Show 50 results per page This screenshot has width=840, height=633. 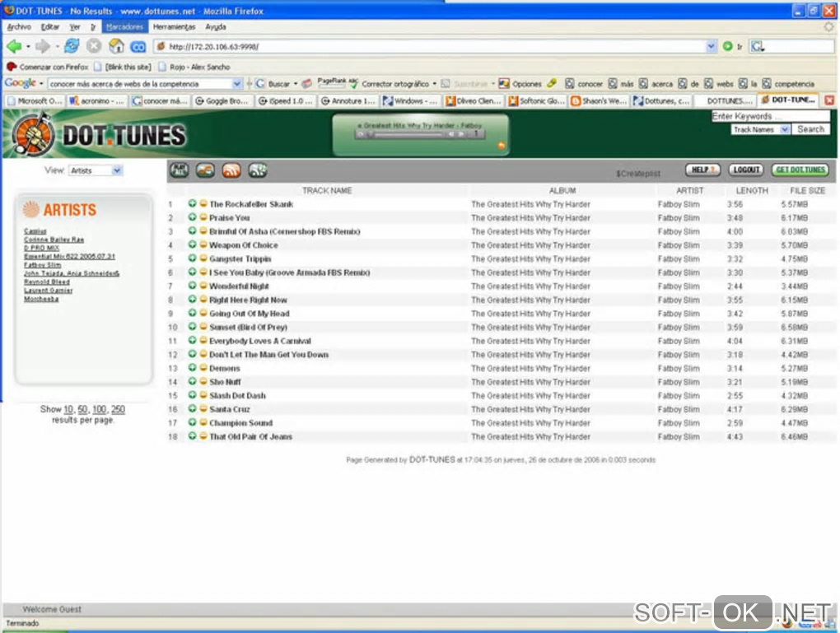82,409
